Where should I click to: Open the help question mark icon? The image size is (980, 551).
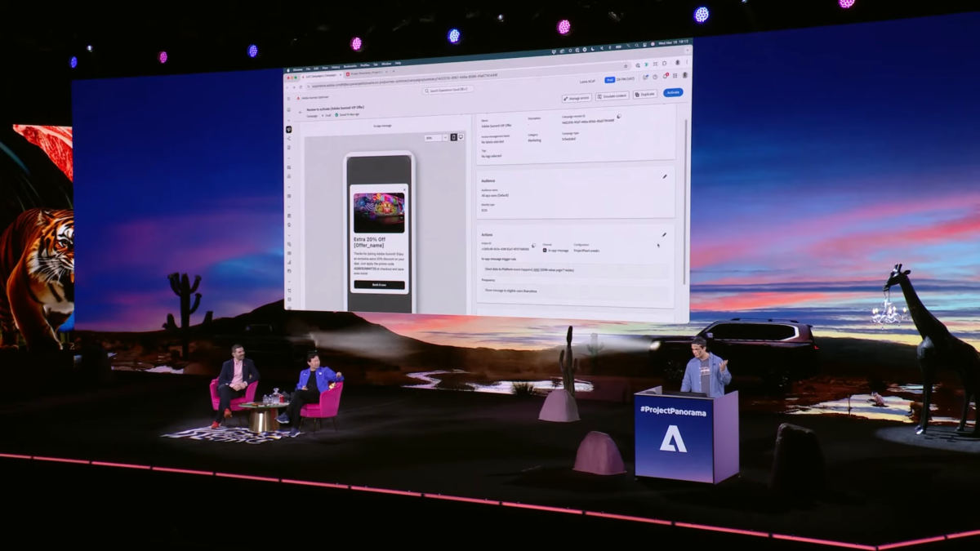[x=654, y=78]
